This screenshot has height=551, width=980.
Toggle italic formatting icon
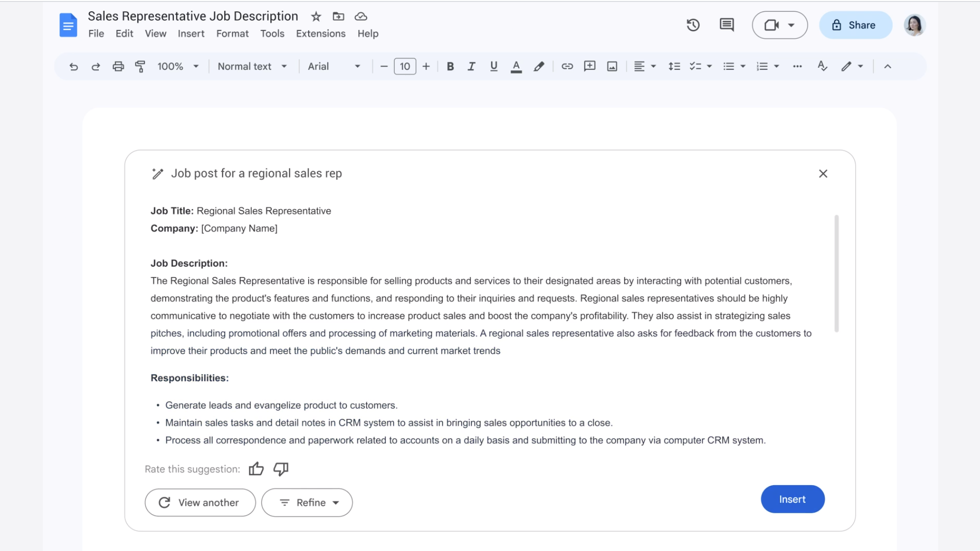(x=470, y=66)
